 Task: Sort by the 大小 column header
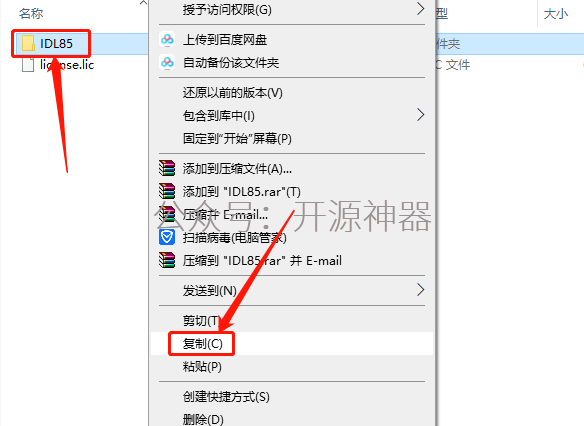(556, 14)
